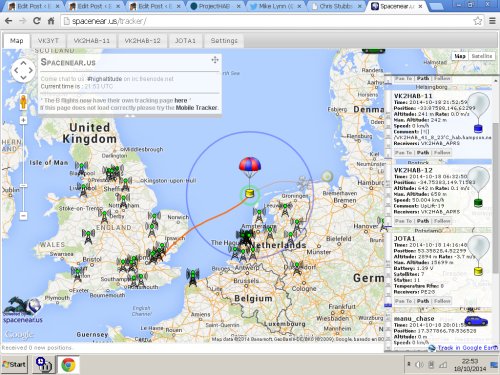Zoom out with the map minus button
The height and width of the screenshot is (375, 500).
[23, 216]
